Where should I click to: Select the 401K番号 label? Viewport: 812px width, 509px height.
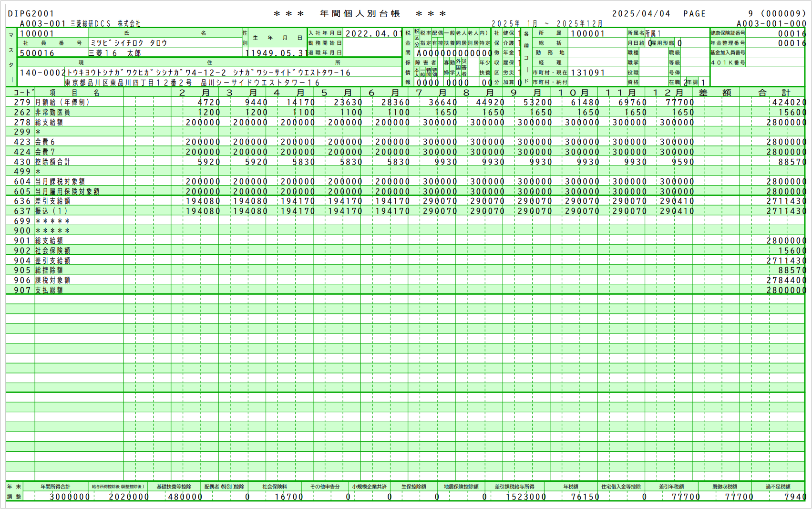pos(728,62)
